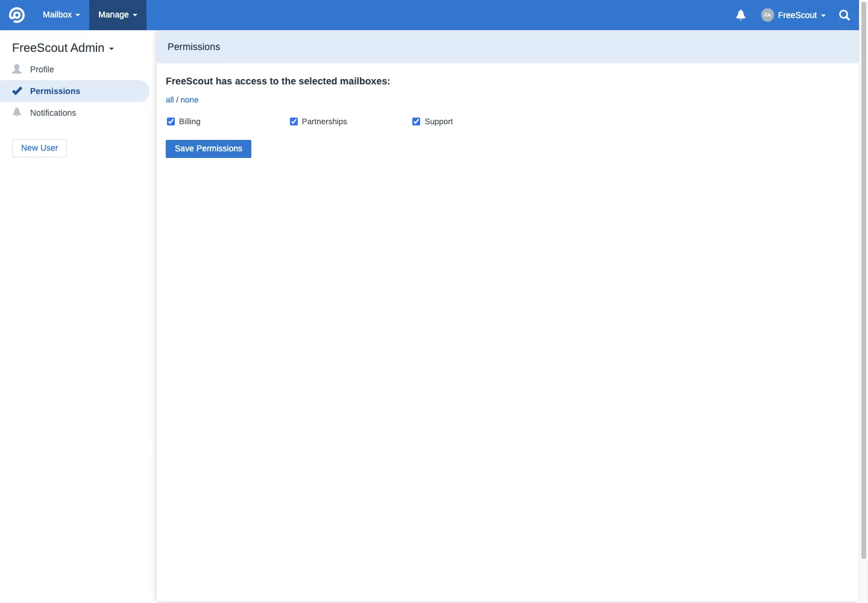
Task: Open the Manage dropdown menu
Action: tap(118, 14)
